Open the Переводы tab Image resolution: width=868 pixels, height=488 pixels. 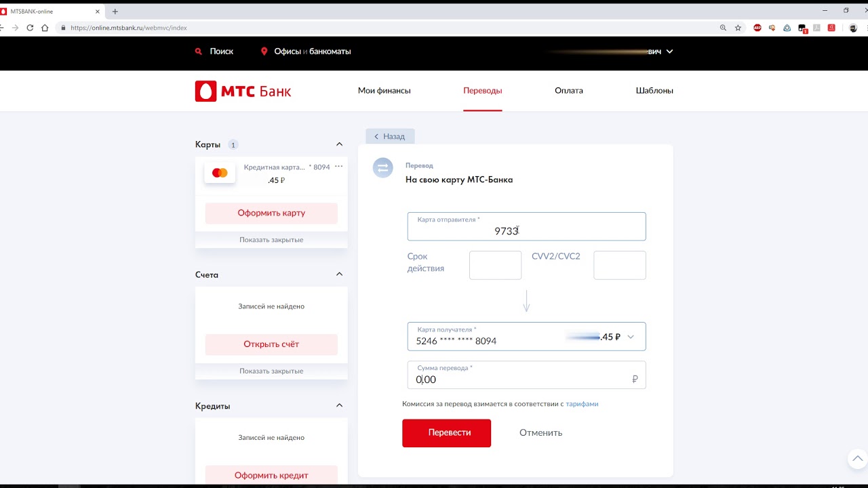pos(483,91)
